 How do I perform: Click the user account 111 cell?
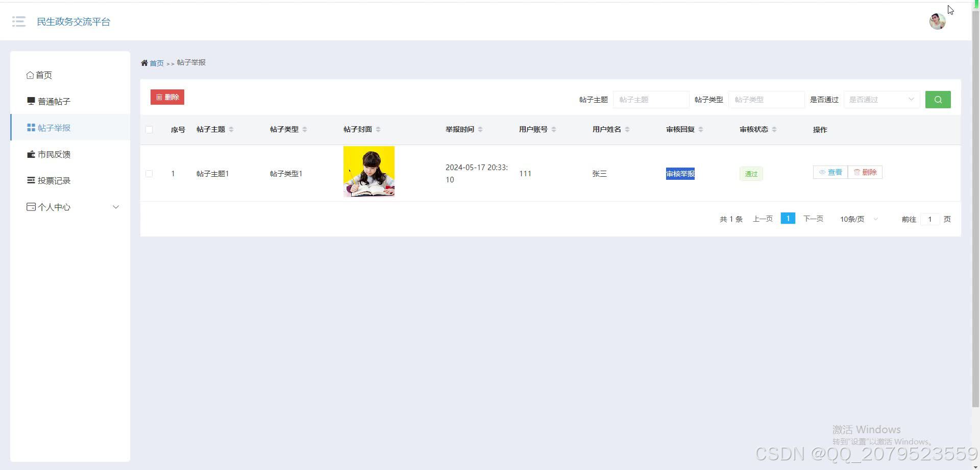tap(525, 174)
